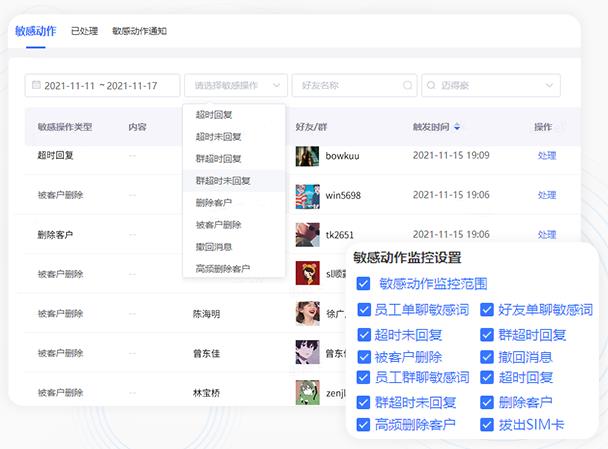
Task: Click employee name 林宝桥
Action: [x=207, y=393]
